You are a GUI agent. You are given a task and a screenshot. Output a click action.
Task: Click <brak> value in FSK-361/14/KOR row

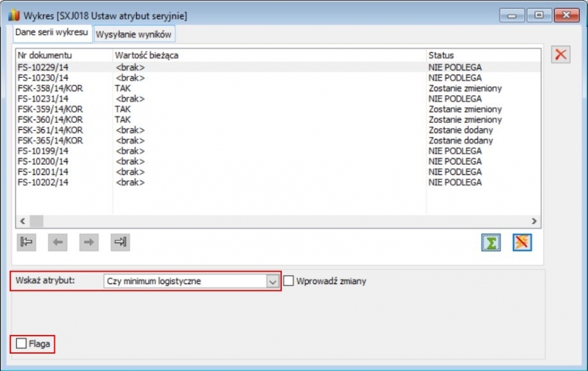pyautogui.click(x=130, y=130)
